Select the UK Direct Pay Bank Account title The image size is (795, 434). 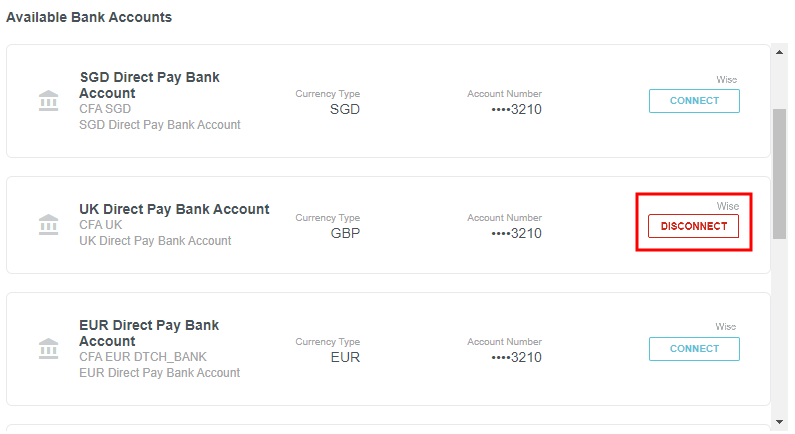[174, 209]
